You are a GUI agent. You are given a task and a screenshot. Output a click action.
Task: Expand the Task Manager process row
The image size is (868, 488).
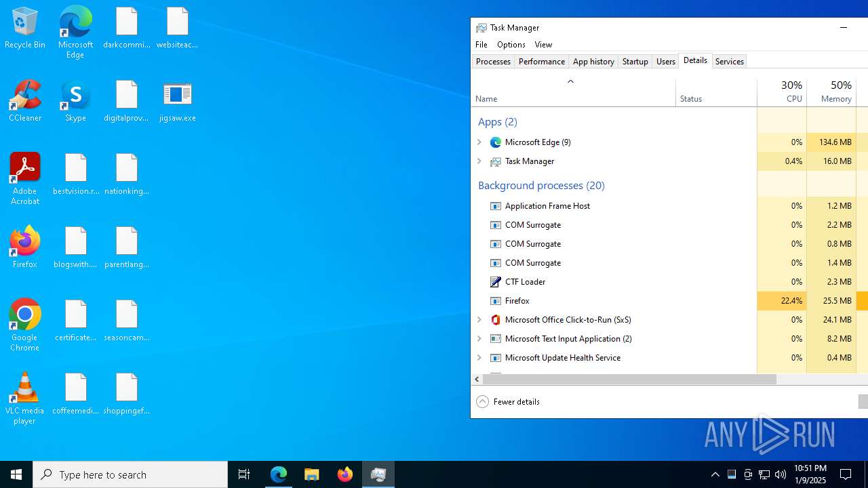tap(479, 161)
